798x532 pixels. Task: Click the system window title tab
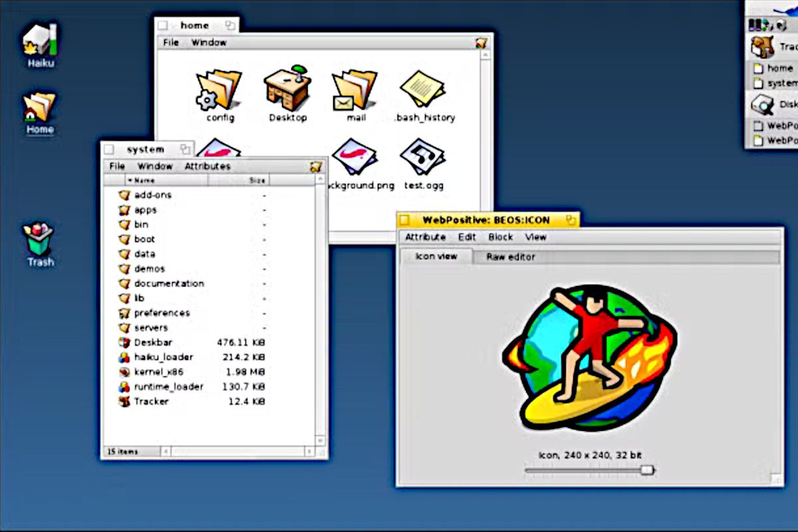[146, 149]
